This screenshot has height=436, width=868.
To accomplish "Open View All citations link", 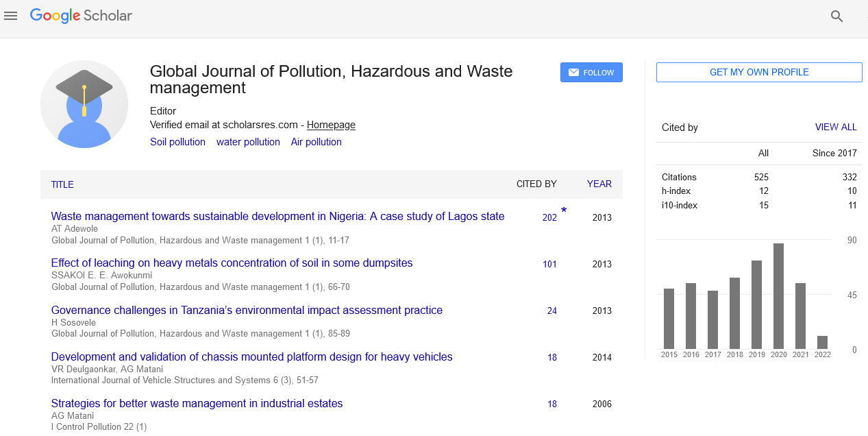I will click(836, 127).
